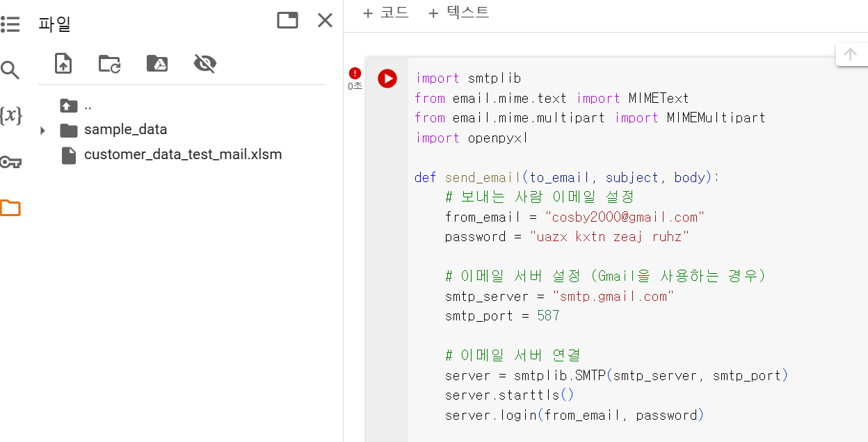Open the search (find and replace) sidebar icon
This screenshot has width=868, height=442.
pyautogui.click(x=10, y=70)
